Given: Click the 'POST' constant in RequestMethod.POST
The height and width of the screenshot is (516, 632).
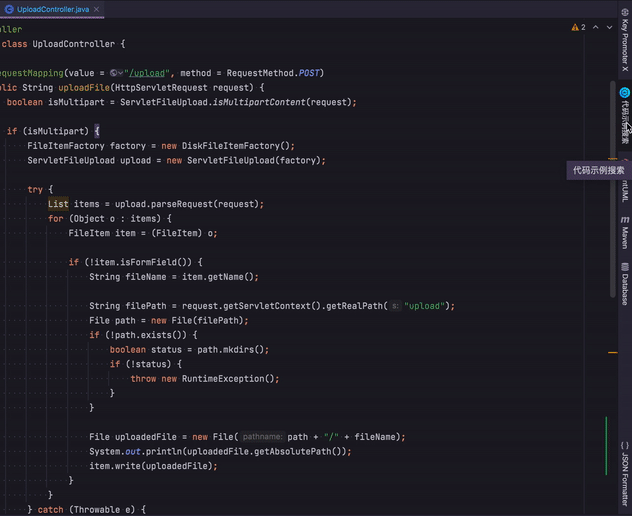Looking at the screenshot, I should (x=309, y=73).
